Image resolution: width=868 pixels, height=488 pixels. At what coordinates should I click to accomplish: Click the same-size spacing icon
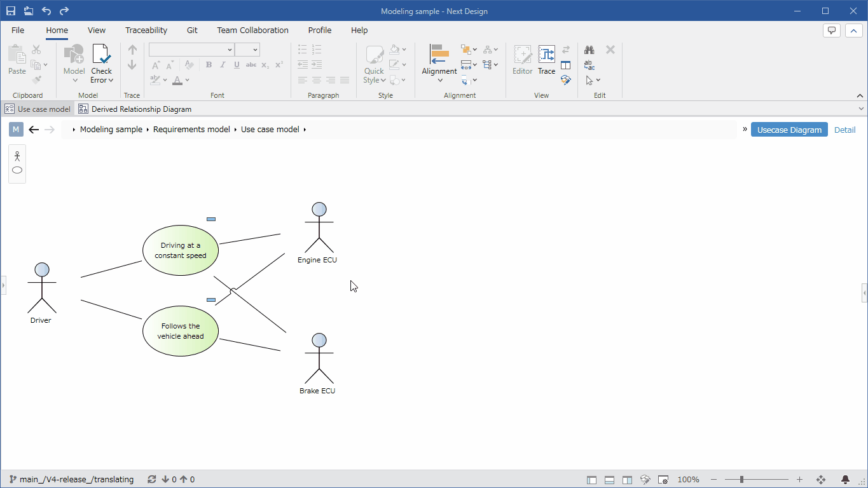(x=465, y=65)
